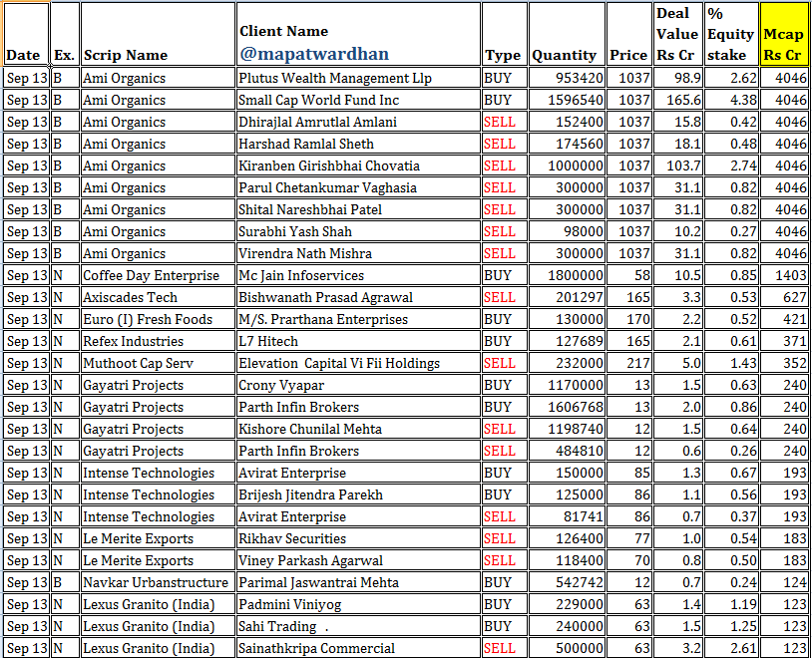
Task: Select the Date column header cell
Action: (x=26, y=34)
